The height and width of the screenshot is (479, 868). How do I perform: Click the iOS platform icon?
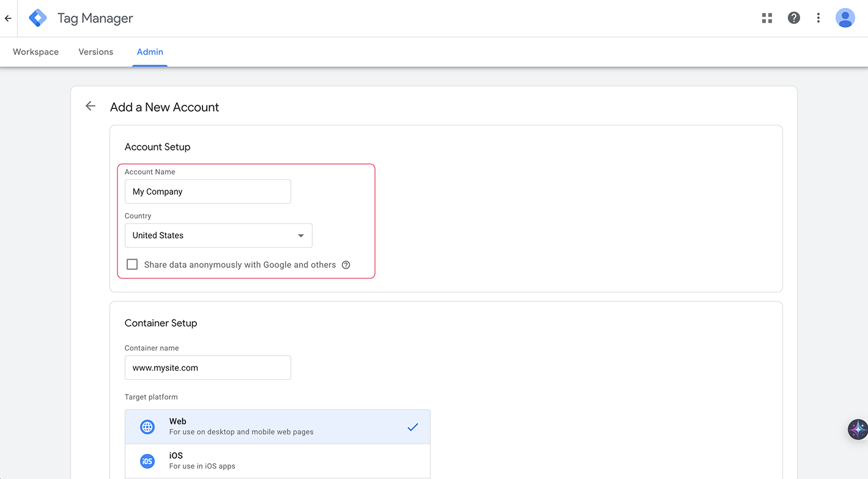point(147,461)
